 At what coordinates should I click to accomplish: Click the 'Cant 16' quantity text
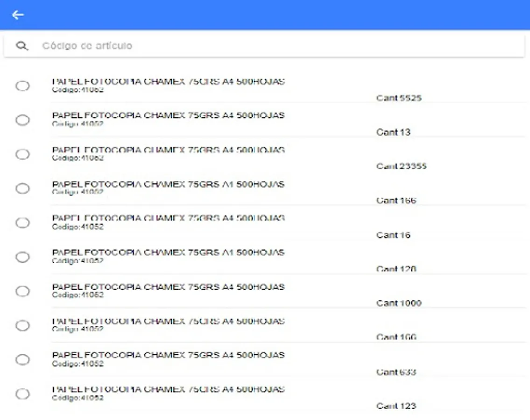393,235
